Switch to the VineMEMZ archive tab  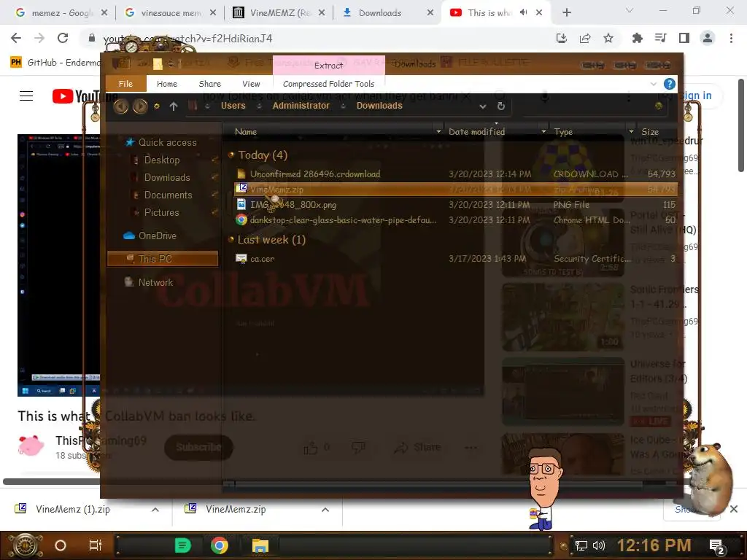tap(279, 13)
